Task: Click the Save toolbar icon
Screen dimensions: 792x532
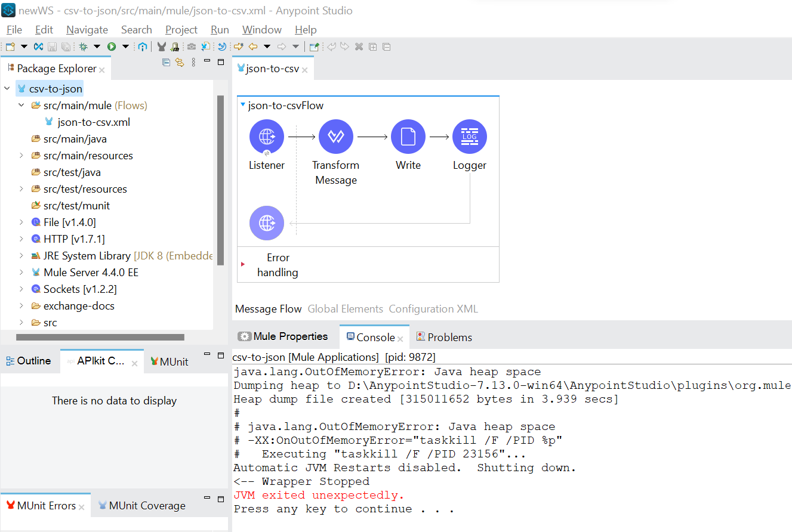Action: pyautogui.click(x=52, y=47)
